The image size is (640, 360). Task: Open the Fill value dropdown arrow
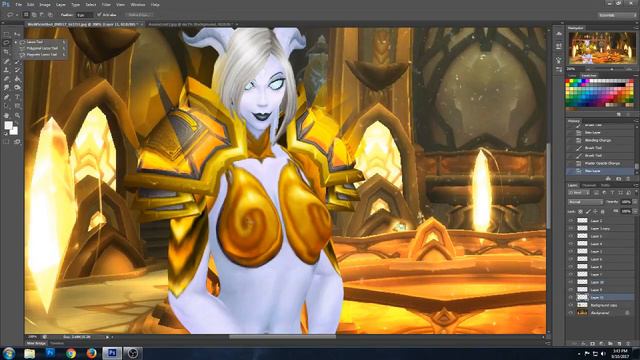[x=634, y=211]
